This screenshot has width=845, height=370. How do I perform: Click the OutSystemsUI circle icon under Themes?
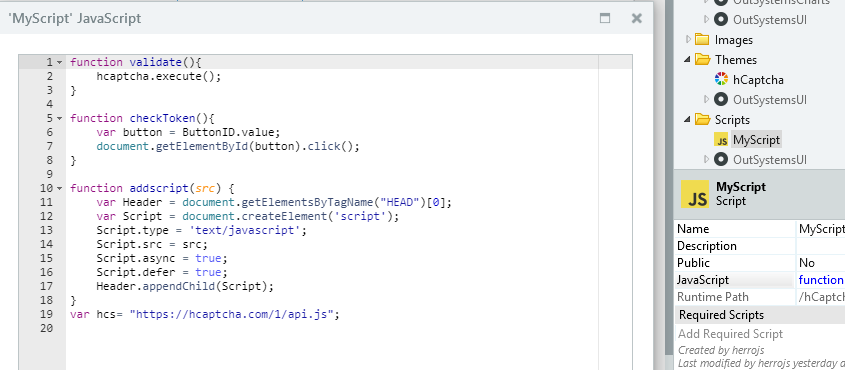click(x=721, y=100)
